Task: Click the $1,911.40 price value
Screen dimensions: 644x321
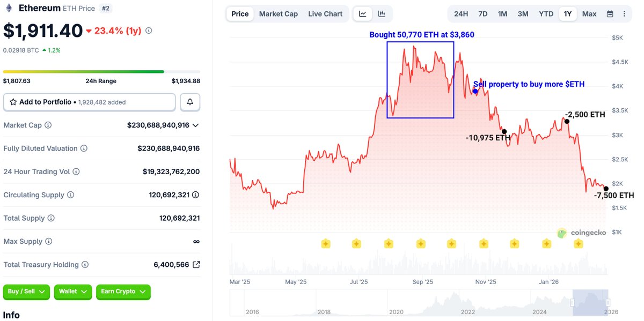Action: coord(43,31)
